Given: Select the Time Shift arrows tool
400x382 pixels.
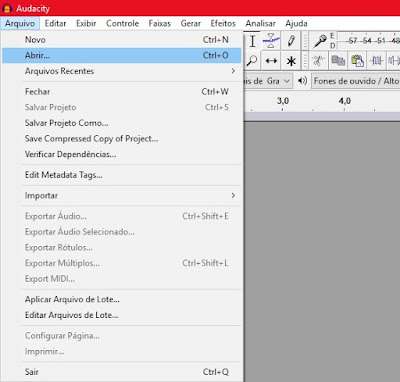Looking at the screenshot, I should pos(271,61).
